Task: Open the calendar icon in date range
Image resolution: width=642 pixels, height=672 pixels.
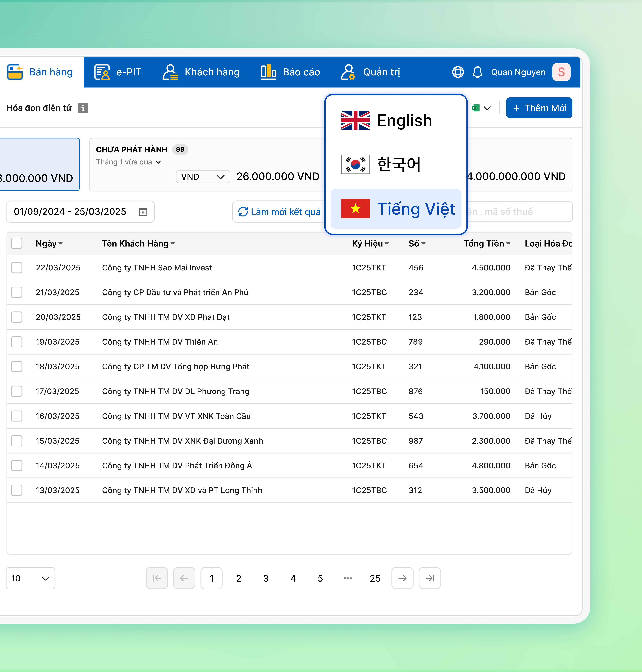Action: 143,212
